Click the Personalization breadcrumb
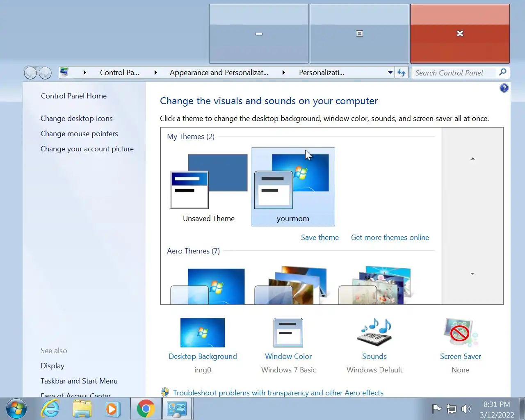The width and height of the screenshot is (525, 420). (x=322, y=73)
